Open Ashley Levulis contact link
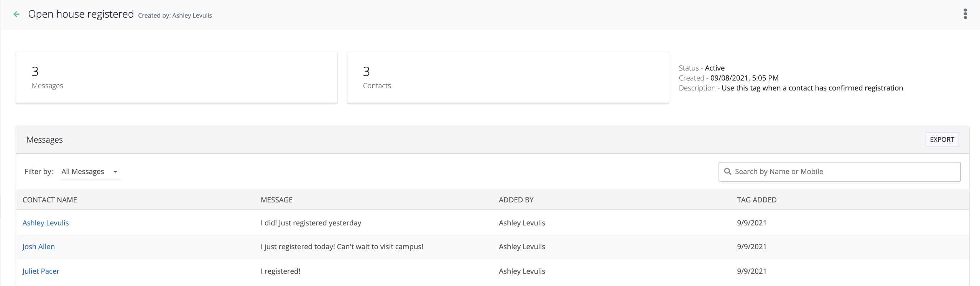The height and width of the screenshot is (286, 980). click(x=46, y=223)
